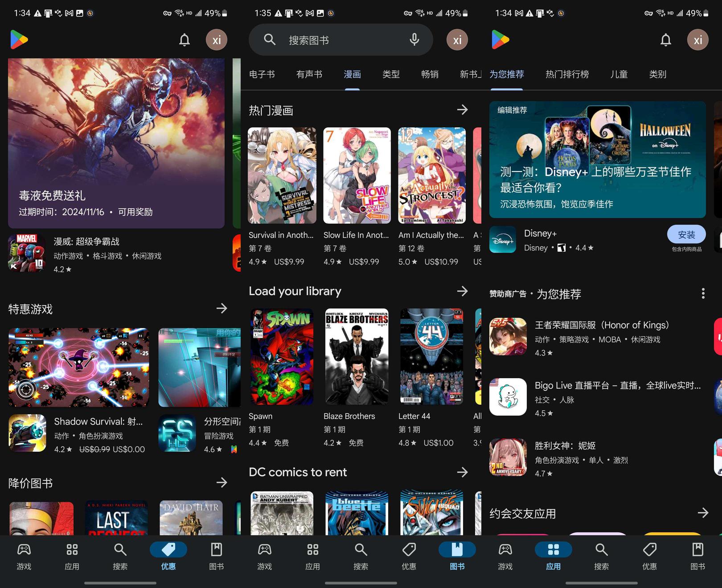Open the 类型 tab in Books

(391, 74)
